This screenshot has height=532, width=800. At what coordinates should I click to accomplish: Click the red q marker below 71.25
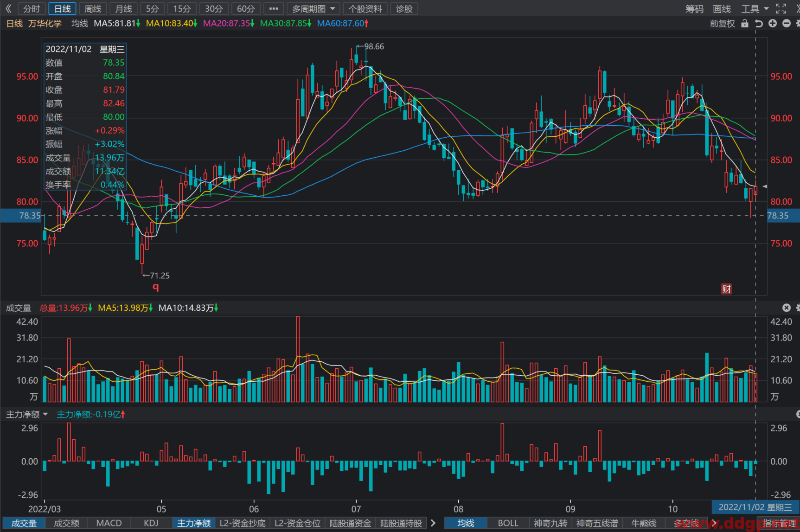click(x=156, y=287)
